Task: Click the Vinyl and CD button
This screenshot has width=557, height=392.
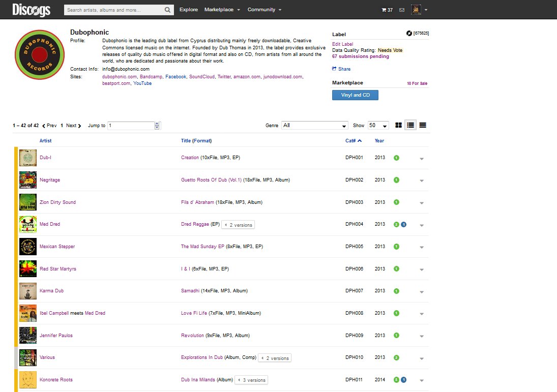Action: 355,95
